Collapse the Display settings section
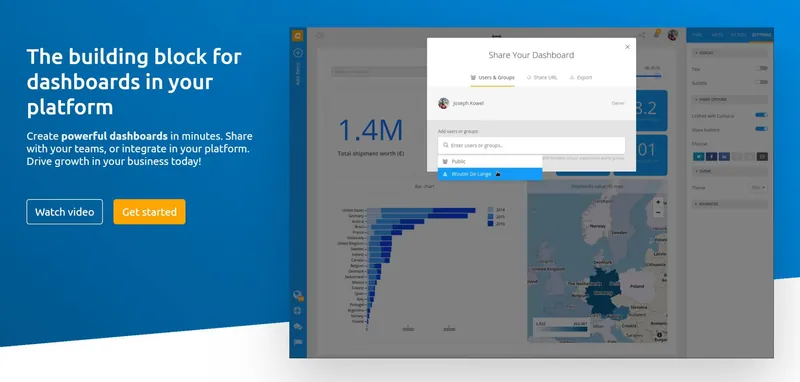 click(730, 53)
